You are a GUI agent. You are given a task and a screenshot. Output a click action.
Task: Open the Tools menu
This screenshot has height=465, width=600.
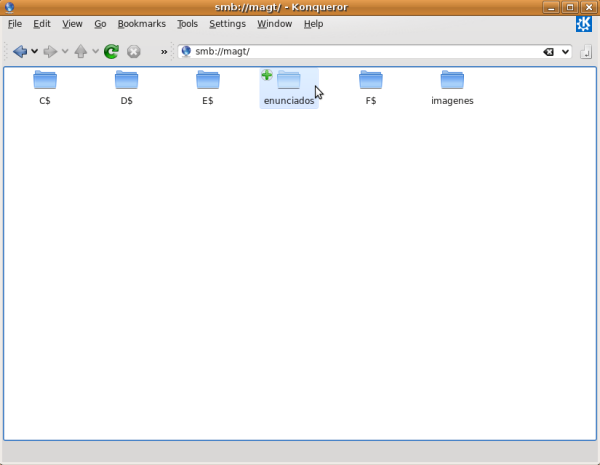[x=187, y=23]
